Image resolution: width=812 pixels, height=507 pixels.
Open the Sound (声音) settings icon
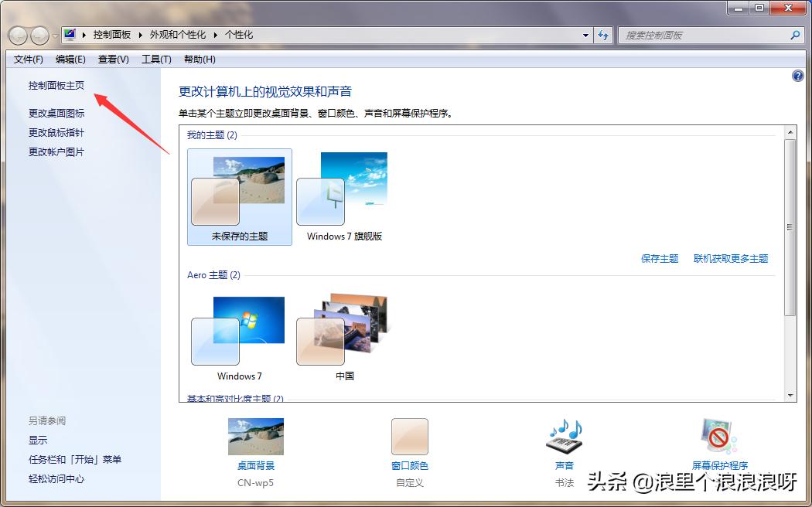tap(564, 437)
